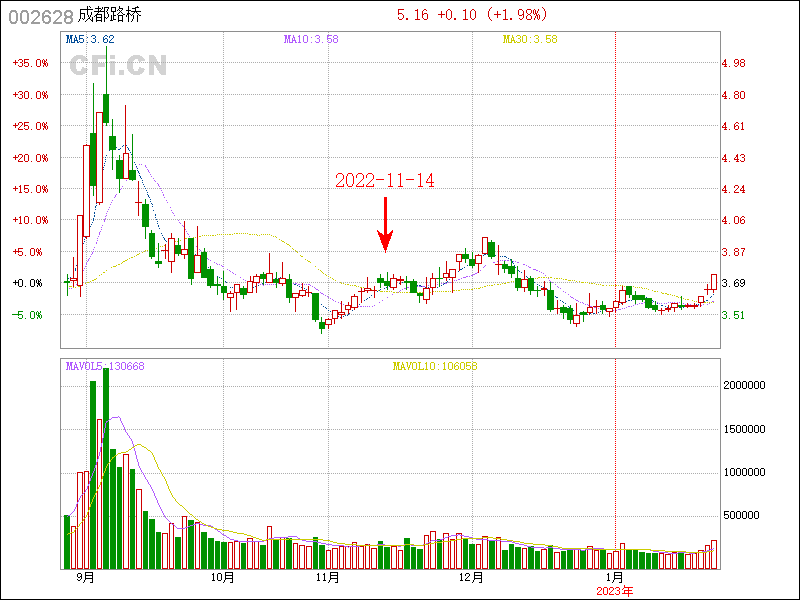Click the -5.0% green percent axis label

point(30,315)
